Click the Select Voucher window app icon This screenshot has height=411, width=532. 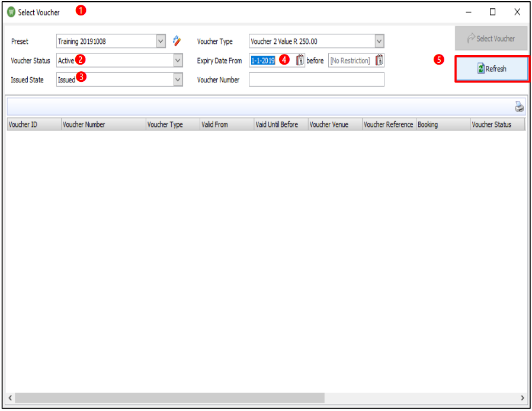(11, 12)
